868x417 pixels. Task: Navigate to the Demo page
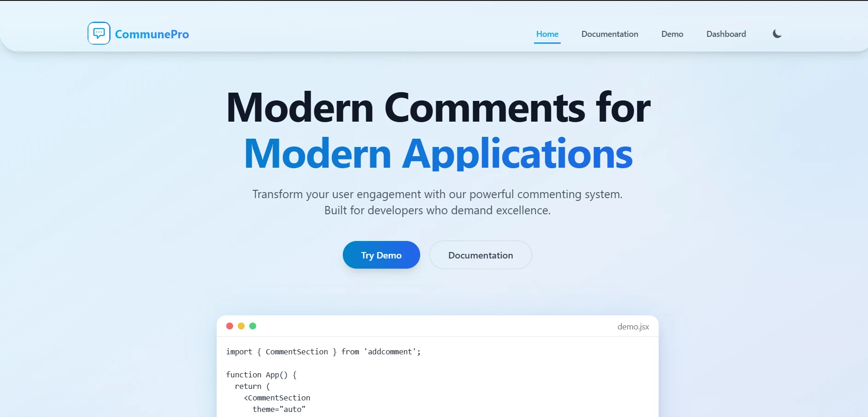point(672,34)
